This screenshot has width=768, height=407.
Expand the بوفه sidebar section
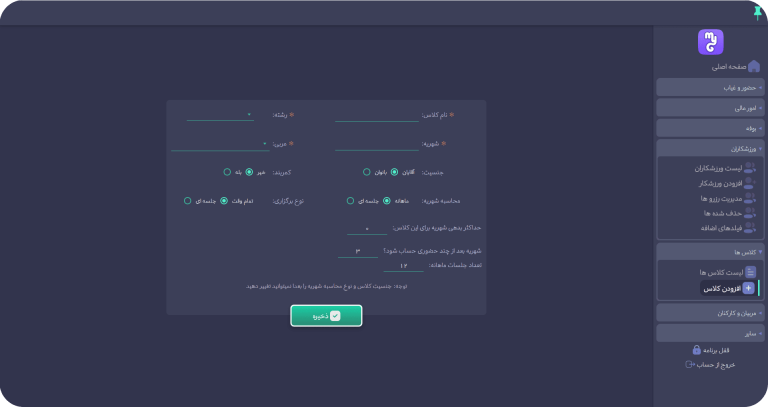[710, 128]
